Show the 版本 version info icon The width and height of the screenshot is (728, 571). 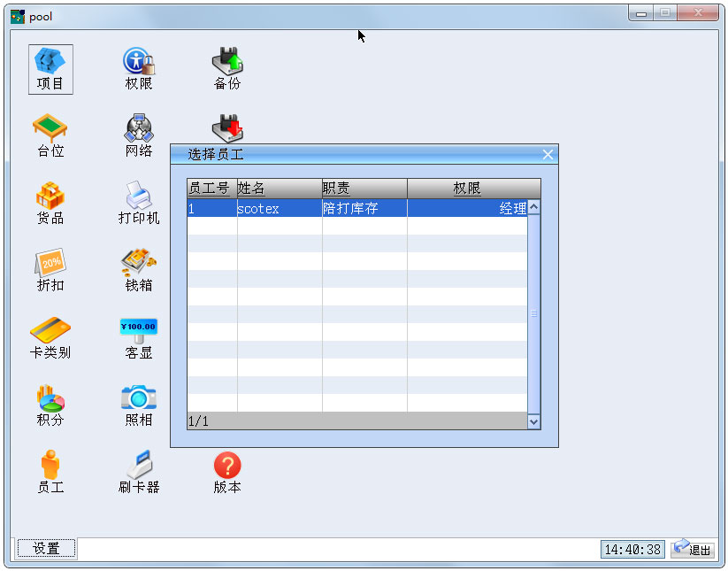click(x=227, y=473)
